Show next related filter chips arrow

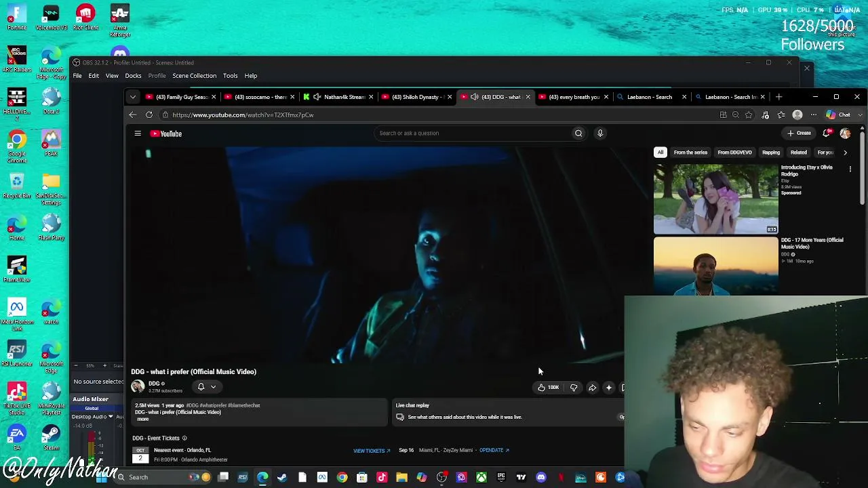pyautogui.click(x=845, y=152)
